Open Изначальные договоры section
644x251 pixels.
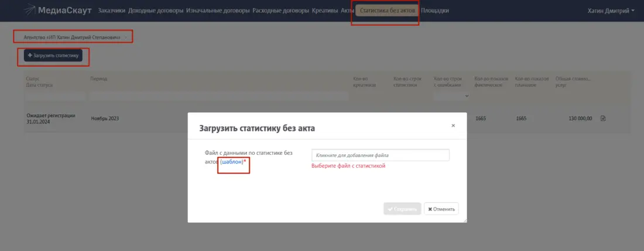point(218,11)
